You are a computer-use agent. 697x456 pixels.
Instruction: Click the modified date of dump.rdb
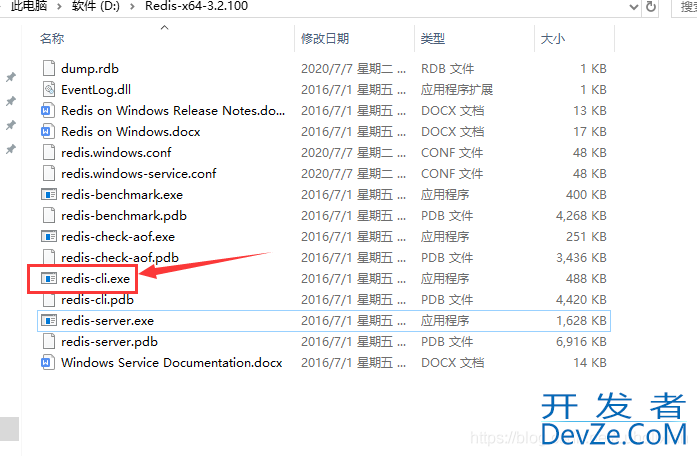click(353, 68)
